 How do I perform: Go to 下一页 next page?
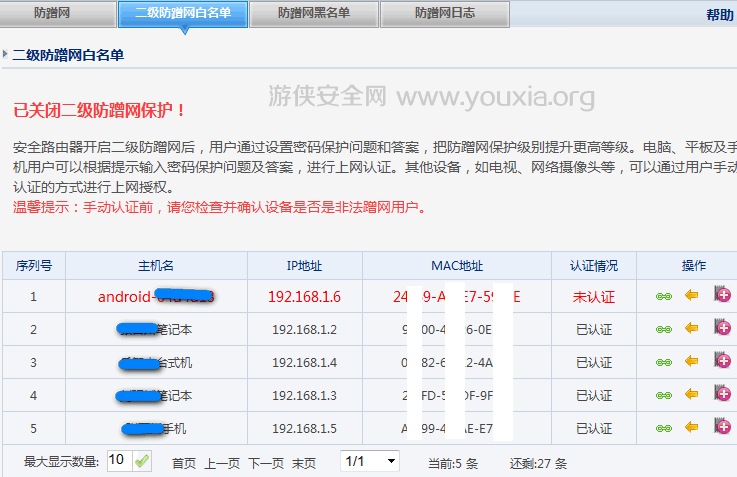click(x=266, y=464)
